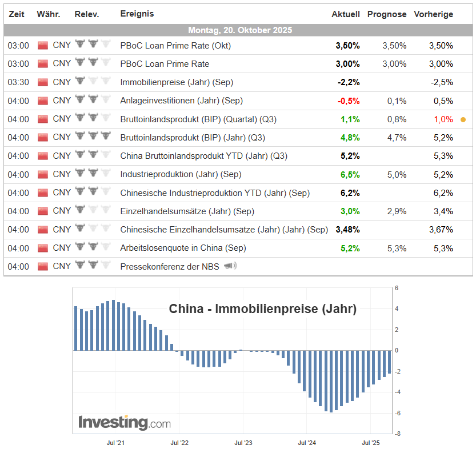Viewport: 476px width, 453px height.
Task: Click bull relevance icons for Industrieproduktion (Jahr) row
Action: coord(92,174)
